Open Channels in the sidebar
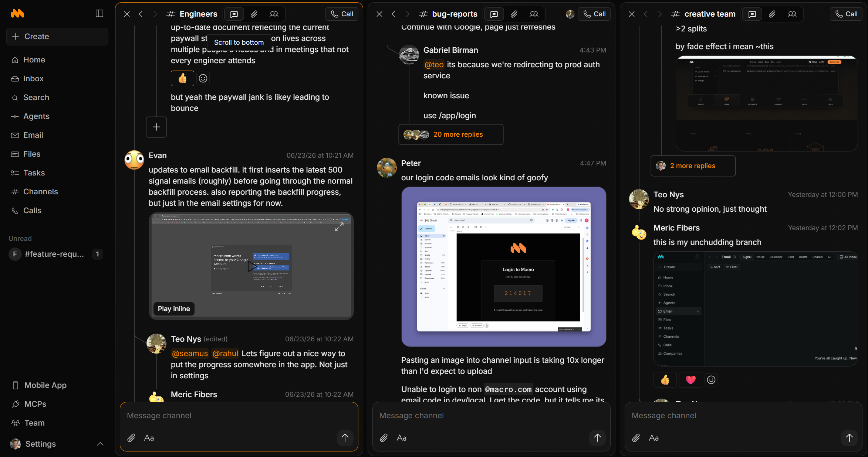The image size is (868, 457). (x=57, y=192)
